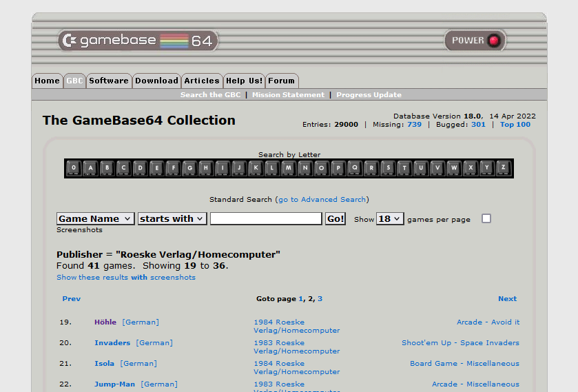Open the Bugged 301 link

(x=479, y=125)
